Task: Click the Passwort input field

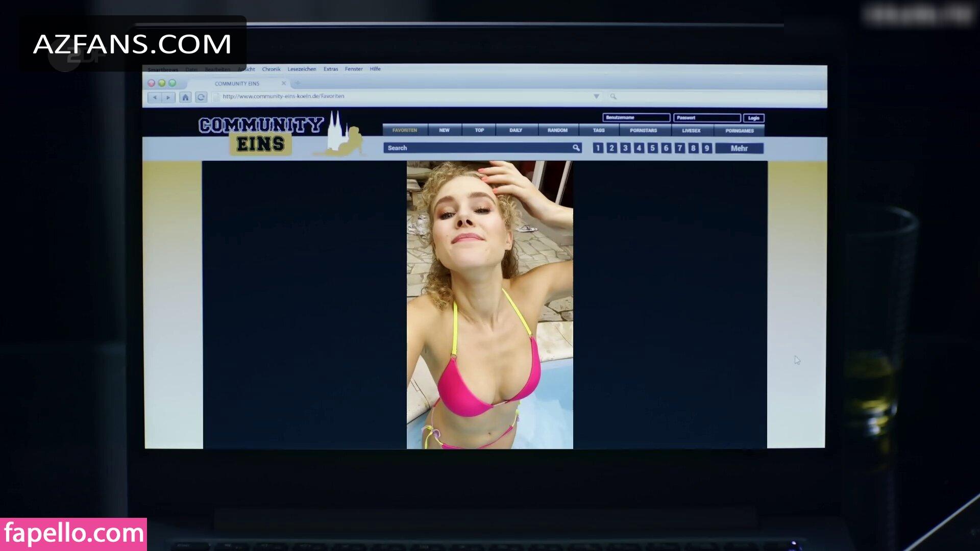Action: click(706, 118)
